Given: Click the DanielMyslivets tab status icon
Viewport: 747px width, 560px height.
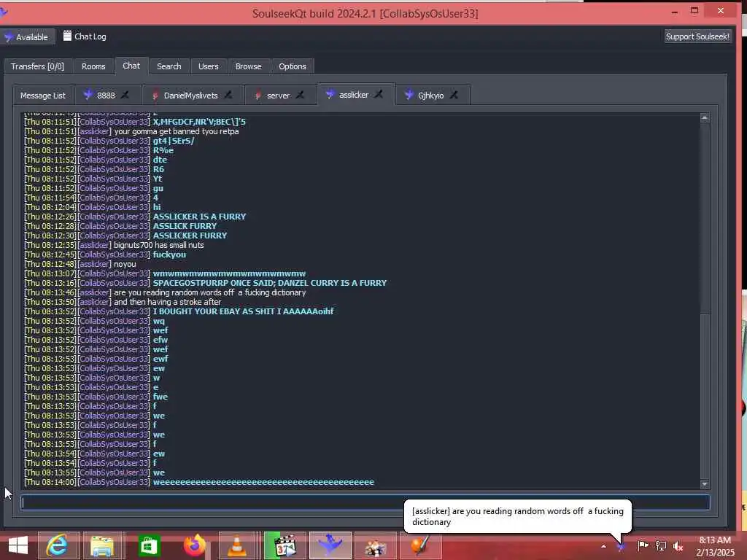Looking at the screenshot, I should click(155, 96).
